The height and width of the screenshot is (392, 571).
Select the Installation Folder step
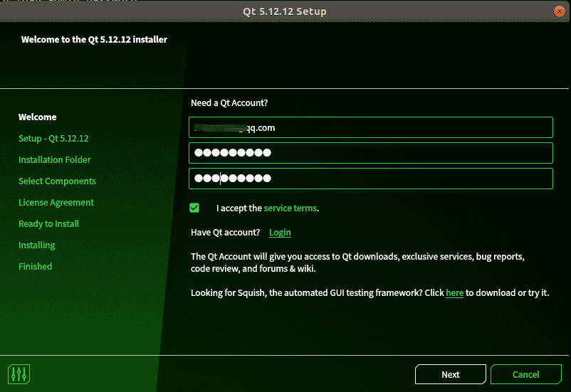click(x=55, y=160)
